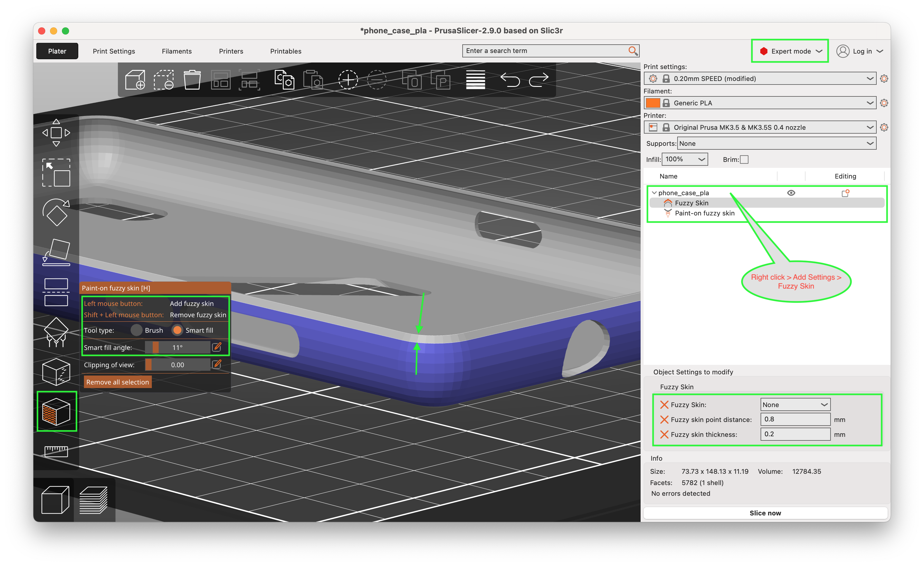Edit the Smart fill angle value
The image size is (924, 566).
(x=217, y=347)
